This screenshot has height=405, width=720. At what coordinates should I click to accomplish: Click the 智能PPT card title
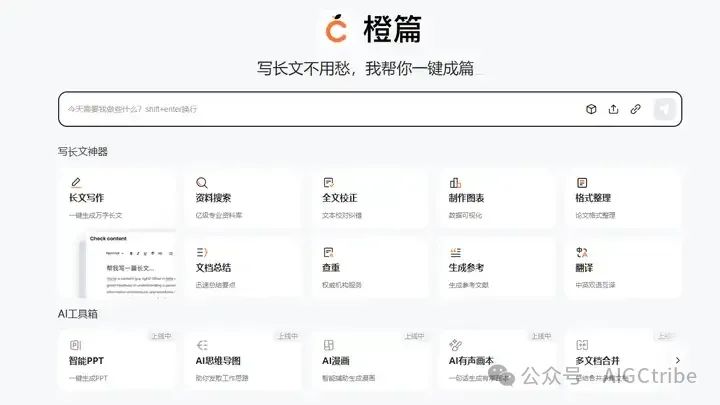tap(86, 361)
